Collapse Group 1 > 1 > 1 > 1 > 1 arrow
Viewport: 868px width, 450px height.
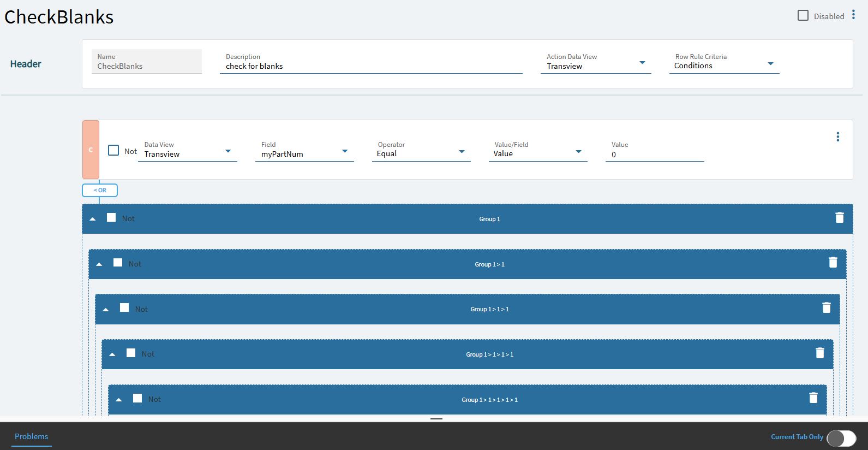(119, 400)
